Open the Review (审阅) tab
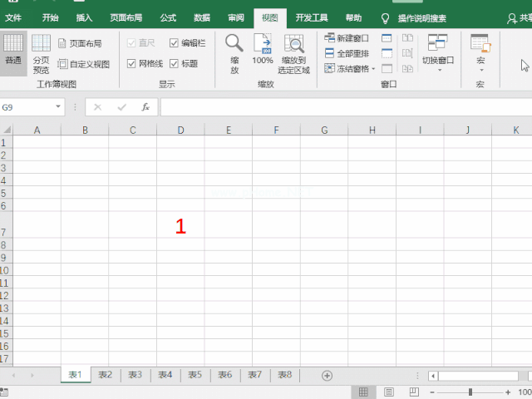Viewport: 532px width, 399px height. coord(236,18)
